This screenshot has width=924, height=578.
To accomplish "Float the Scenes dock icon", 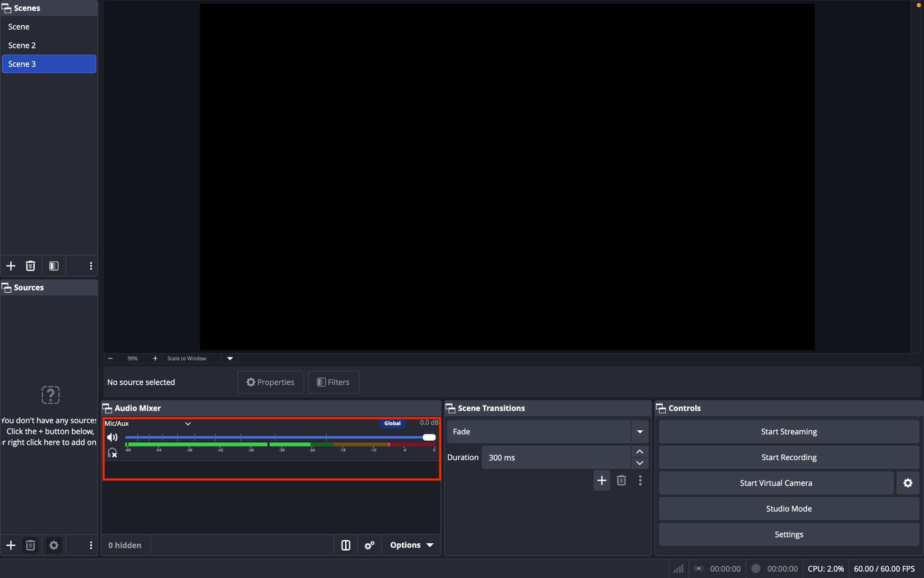I will click(6, 8).
